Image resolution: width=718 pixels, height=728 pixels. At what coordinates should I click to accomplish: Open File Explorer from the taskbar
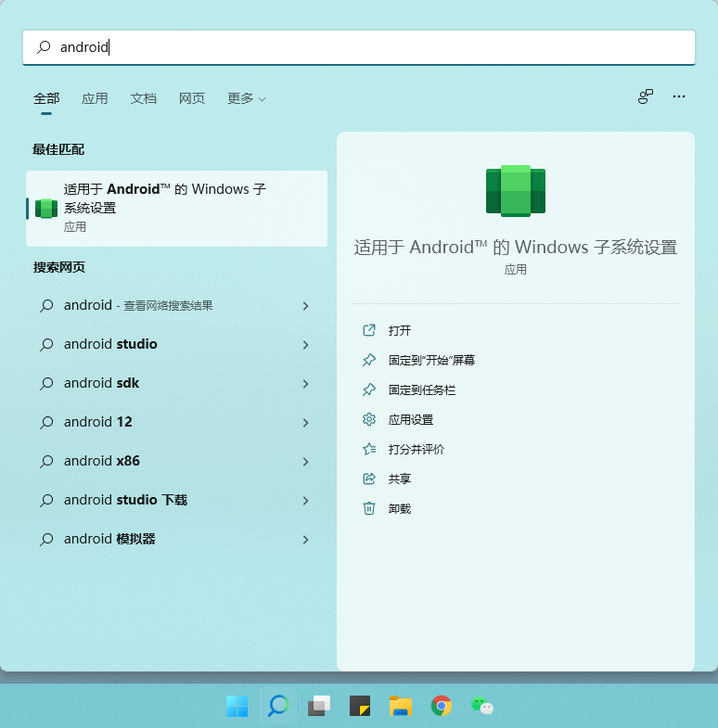(401, 706)
